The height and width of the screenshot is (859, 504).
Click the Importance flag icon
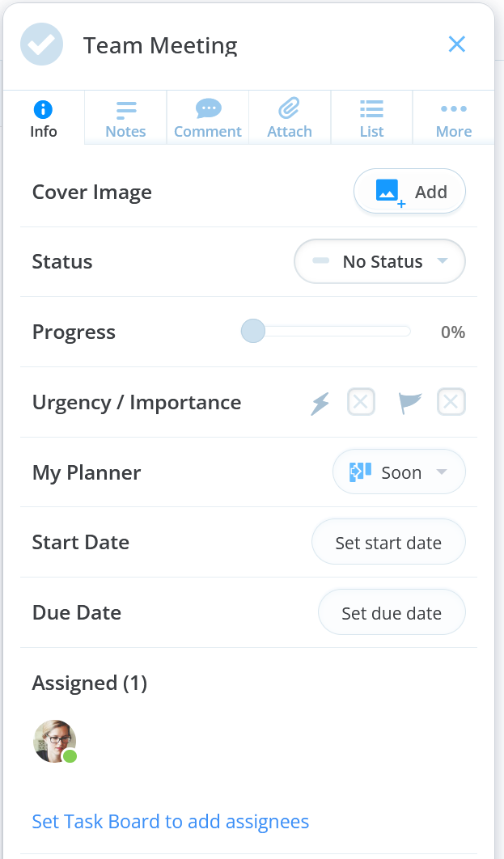(410, 402)
